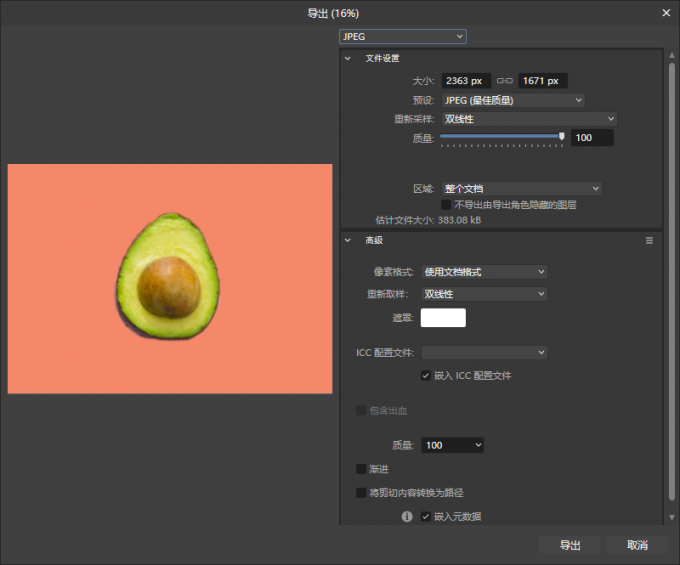Open the 重新取样 双线性 dropdown
680x565 pixels.
coord(484,294)
